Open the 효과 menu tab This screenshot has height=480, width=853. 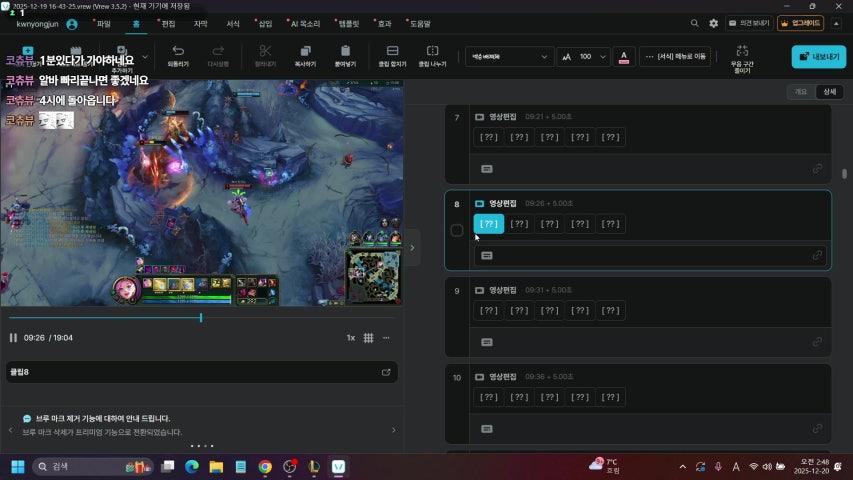pyautogui.click(x=384, y=24)
